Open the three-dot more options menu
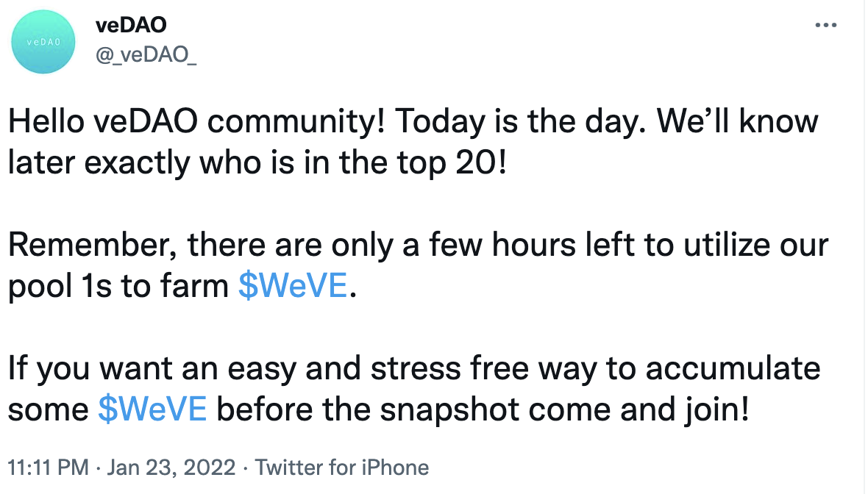 pyautogui.click(x=826, y=26)
